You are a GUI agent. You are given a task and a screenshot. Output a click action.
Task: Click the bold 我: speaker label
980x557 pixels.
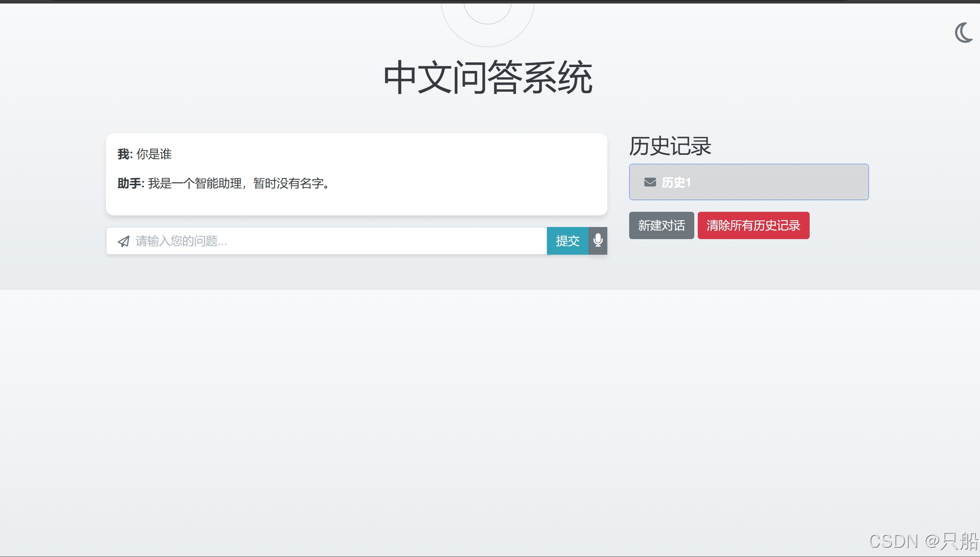(x=125, y=154)
